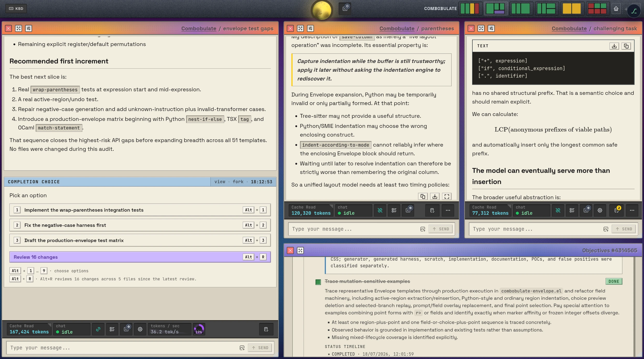Copy the parentheses message with the copy icon
The width and height of the screenshot is (644, 359).
(x=423, y=196)
